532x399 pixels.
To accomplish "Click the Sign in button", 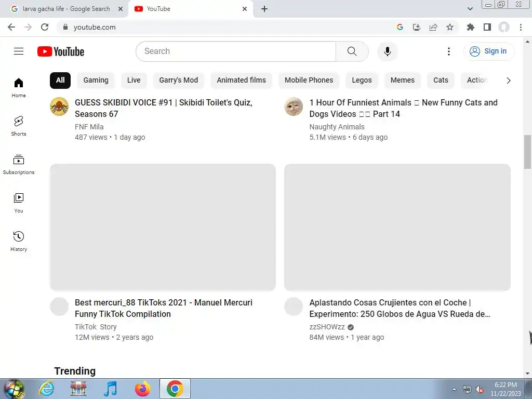I will [x=489, y=51].
